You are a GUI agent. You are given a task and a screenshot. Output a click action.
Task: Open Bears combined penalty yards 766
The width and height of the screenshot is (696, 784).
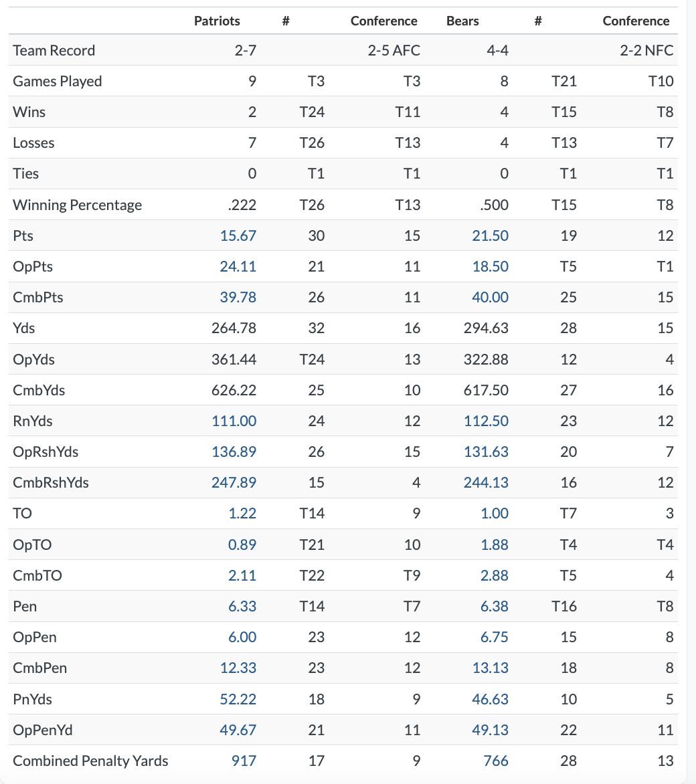click(x=496, y=761)
